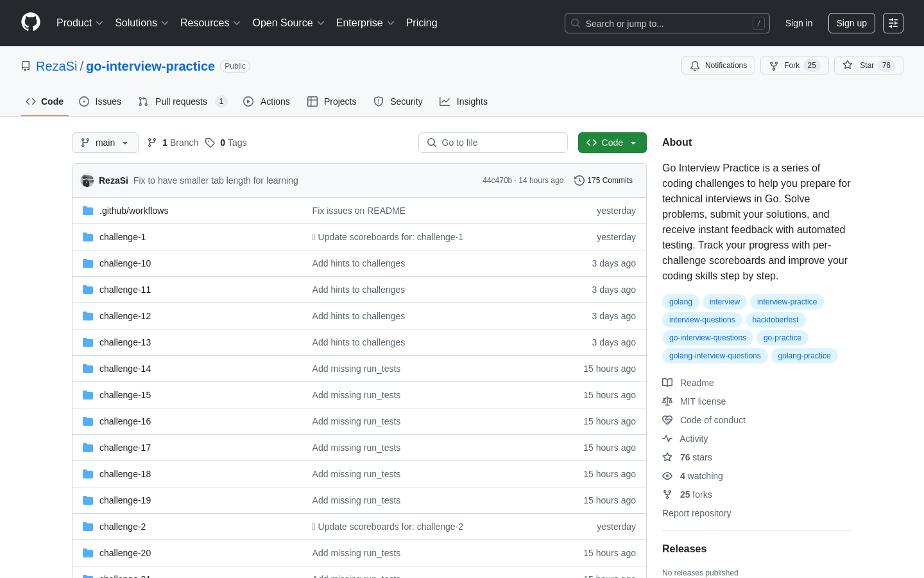Open commit hash 44c470b
Image resolution: width=924 pixels, height=578 pixels.
(x=497, y=180)
